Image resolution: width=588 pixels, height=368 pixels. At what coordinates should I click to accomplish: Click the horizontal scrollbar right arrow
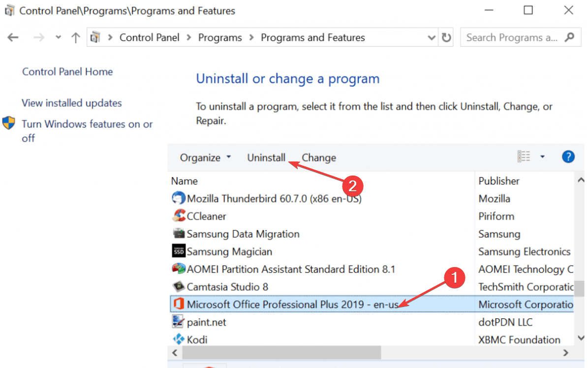(566, 353)
